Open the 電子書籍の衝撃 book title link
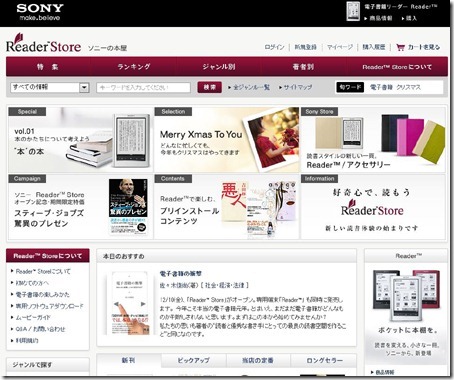The width and height of the screenshot is (454, 380). [x=181, y=274]
